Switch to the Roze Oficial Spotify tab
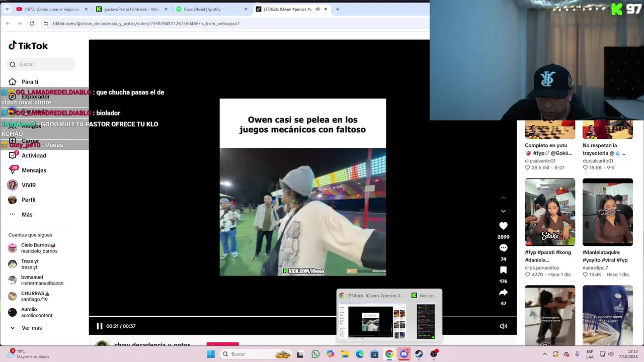644x362 pixels. click(x=210, y=9)
